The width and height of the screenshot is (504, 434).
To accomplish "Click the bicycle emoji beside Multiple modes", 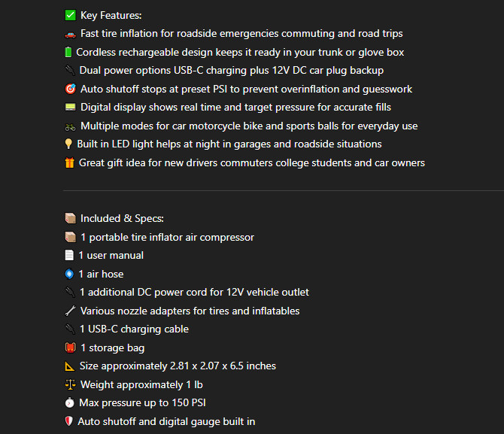I will (71, 127).
